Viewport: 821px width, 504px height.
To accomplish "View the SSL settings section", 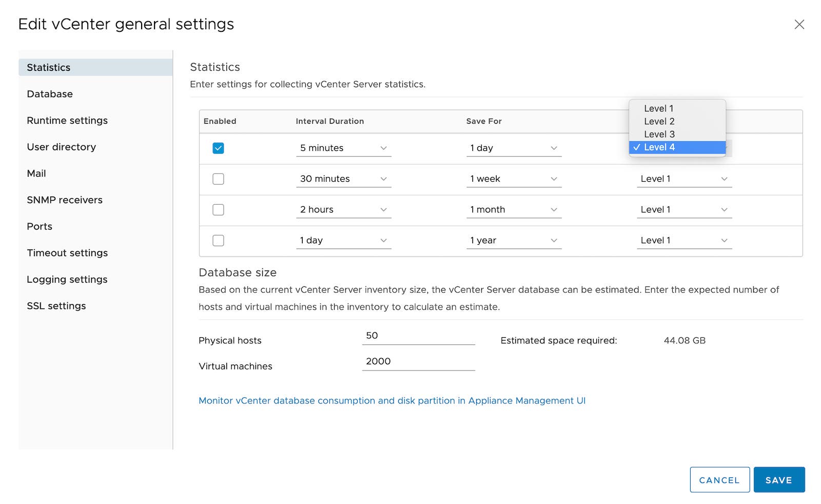I will (x=56, y=305).
